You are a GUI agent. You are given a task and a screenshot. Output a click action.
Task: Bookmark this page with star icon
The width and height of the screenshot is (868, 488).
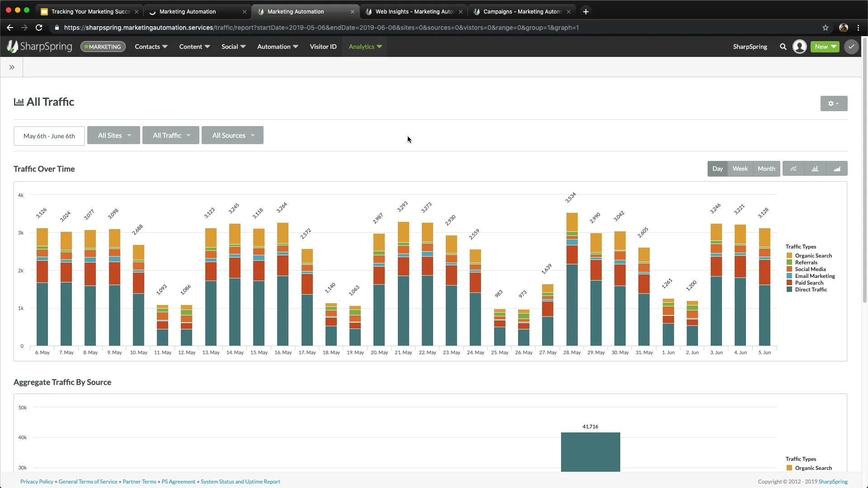tap(826, 28)
